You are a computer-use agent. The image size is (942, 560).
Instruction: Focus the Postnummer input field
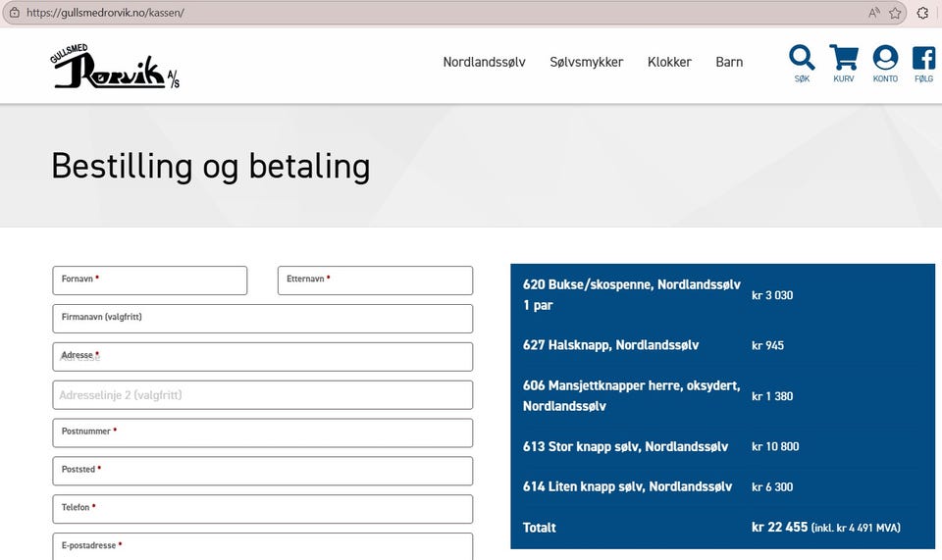263,433
